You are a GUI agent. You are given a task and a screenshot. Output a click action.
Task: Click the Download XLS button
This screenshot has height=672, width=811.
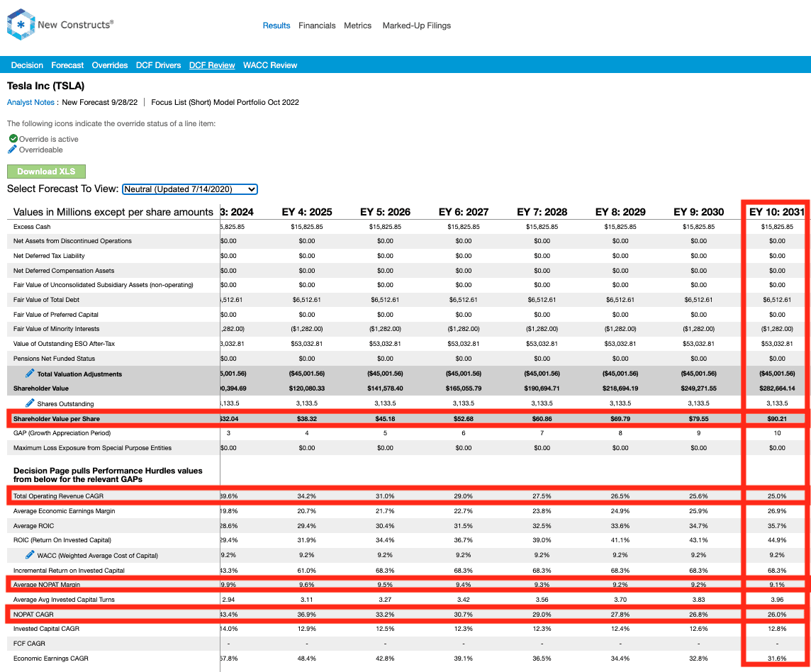46,172
